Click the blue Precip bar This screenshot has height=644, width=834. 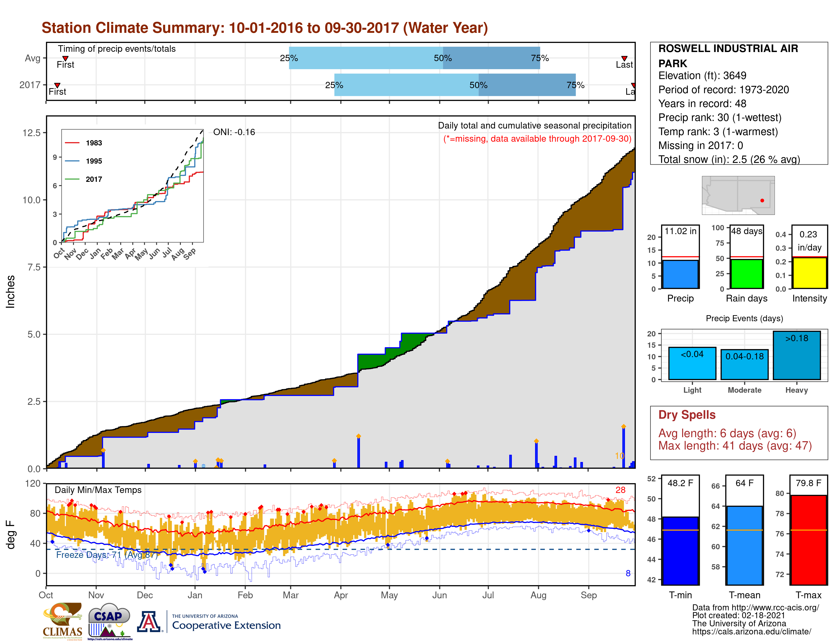pos(681,274)
